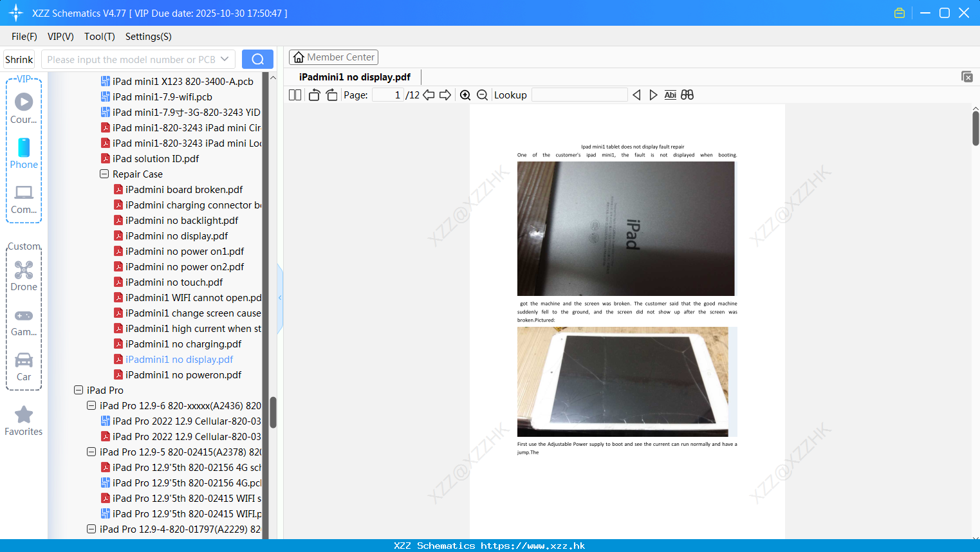Click the tree panel scrollbar thumb
The image size is (980, 552).
coord(273,412)
